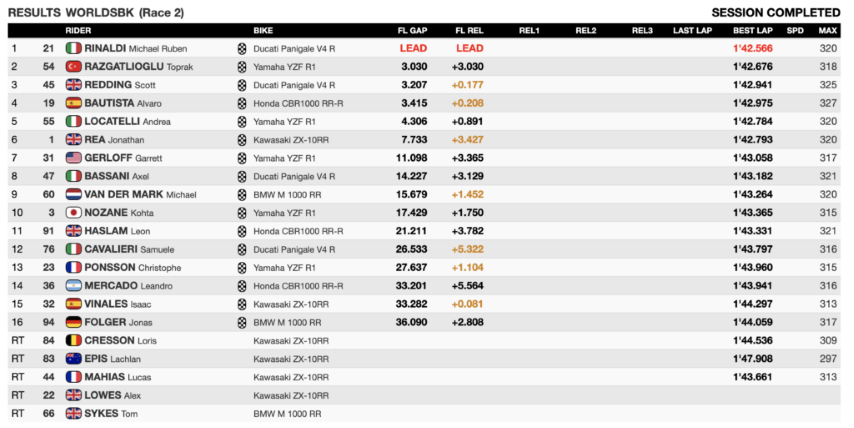Click the REL2 column header

(x=585, y=30)
